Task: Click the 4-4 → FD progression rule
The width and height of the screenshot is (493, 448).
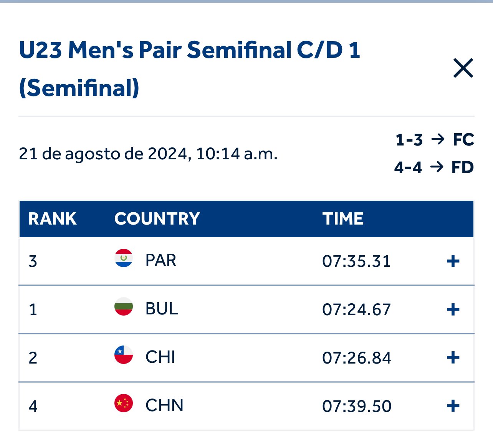Action: (x=434, y=167)
